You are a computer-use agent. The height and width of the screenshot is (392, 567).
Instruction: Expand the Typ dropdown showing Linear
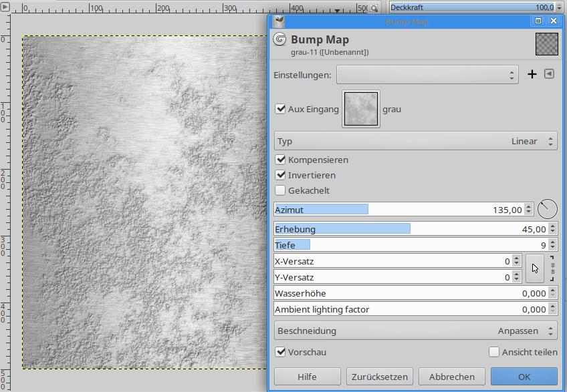[415, 141]
